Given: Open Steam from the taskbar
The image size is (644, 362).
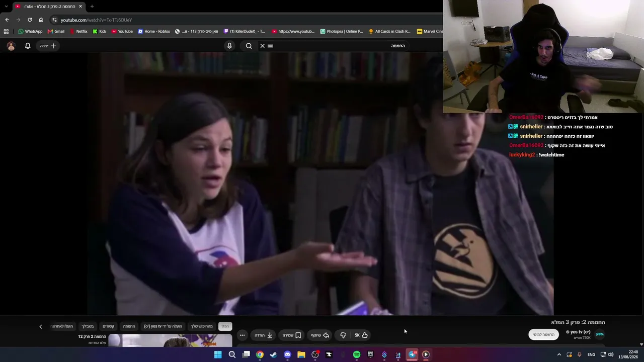Looking at the screenshot, I should 273,354.
